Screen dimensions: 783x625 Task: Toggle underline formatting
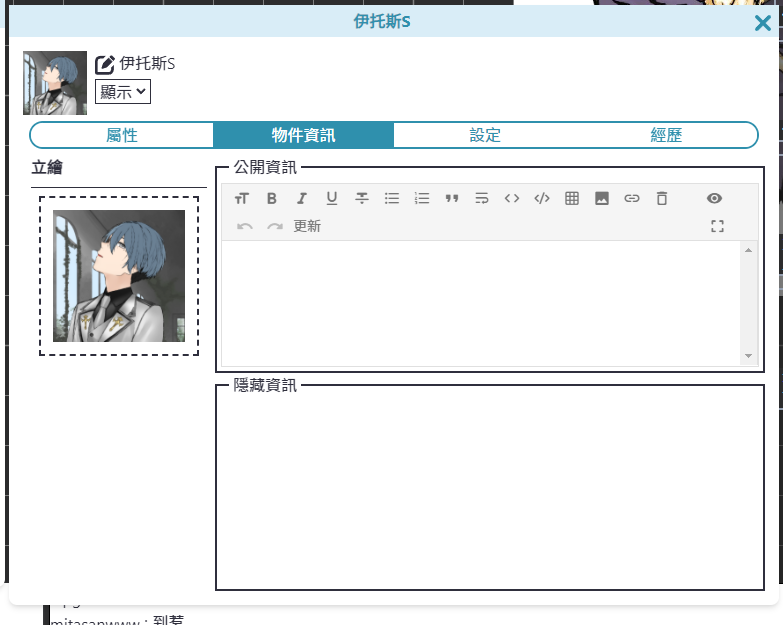coord(332,199)
